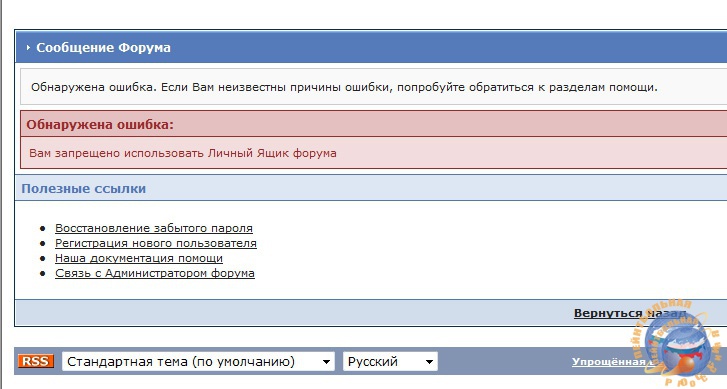Open the theme dropdown Стандартная тема

coord(198,361)
